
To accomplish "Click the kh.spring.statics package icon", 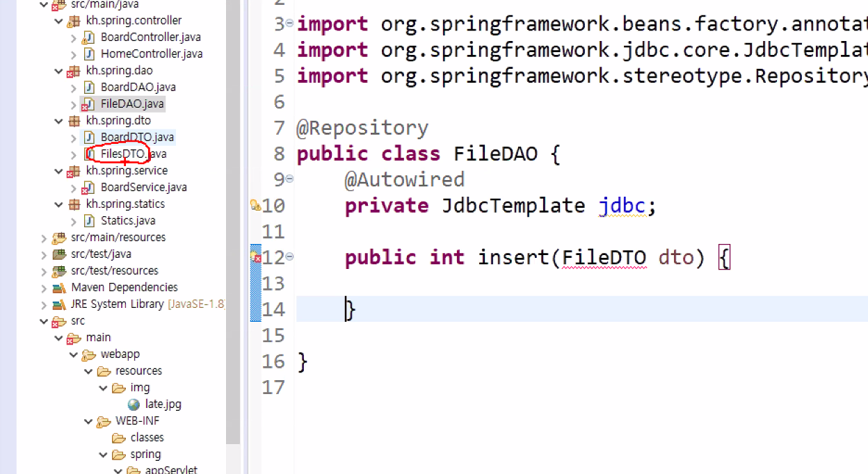I will point(74,204).
